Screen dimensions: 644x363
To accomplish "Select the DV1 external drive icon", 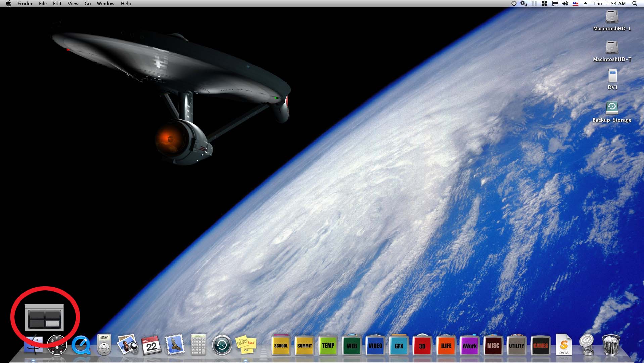I will (612, 76).
